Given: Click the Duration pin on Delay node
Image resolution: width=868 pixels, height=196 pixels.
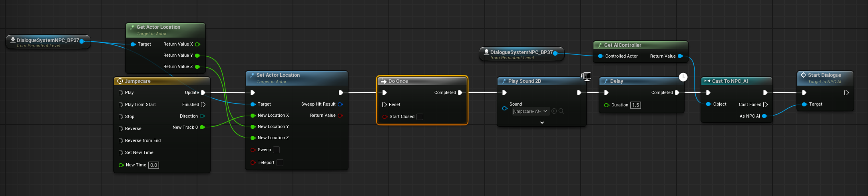Looking at the screenshot, I should pyautogui.click(x=607, y=105).
